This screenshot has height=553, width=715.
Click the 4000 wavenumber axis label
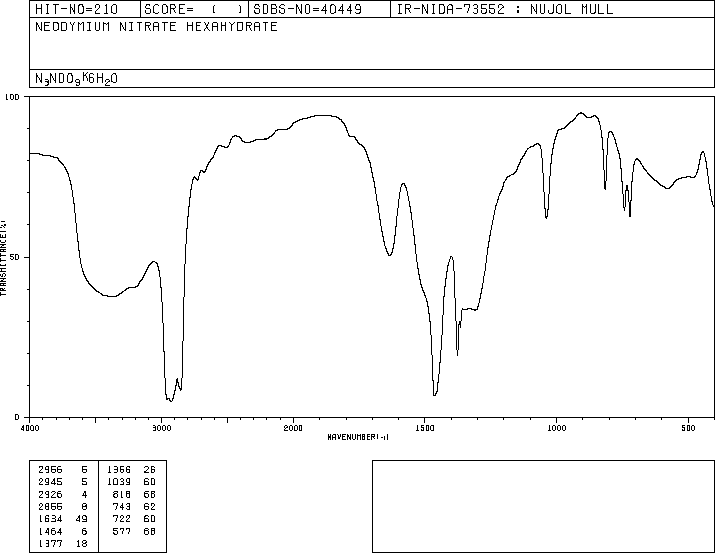click(x=30, y=428)
